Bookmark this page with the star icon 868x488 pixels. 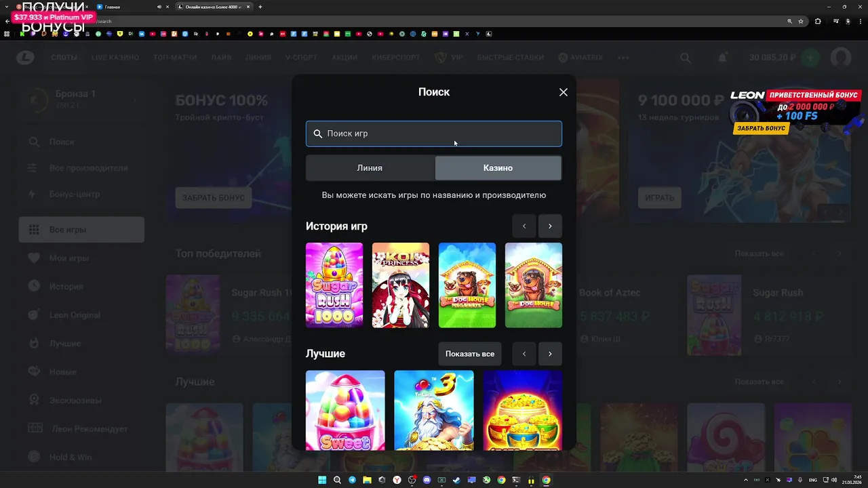(x=801, y=21)
